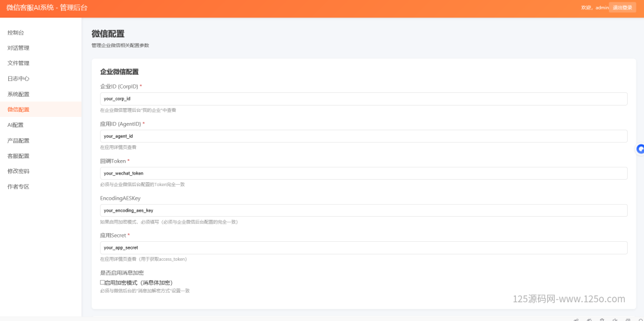644x321 pixels.
Task: Go to 对话管理 in the sidebar
Action: click(x=18, y=48)
